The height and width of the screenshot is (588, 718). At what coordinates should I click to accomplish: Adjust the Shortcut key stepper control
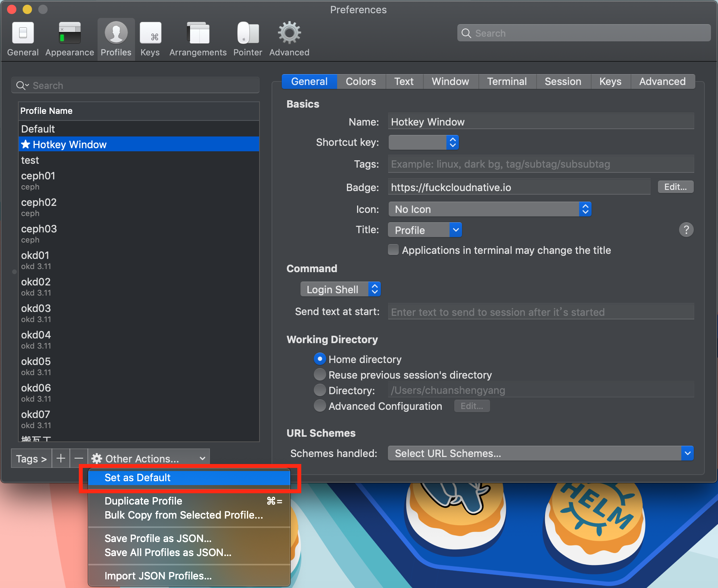(452, 142)
